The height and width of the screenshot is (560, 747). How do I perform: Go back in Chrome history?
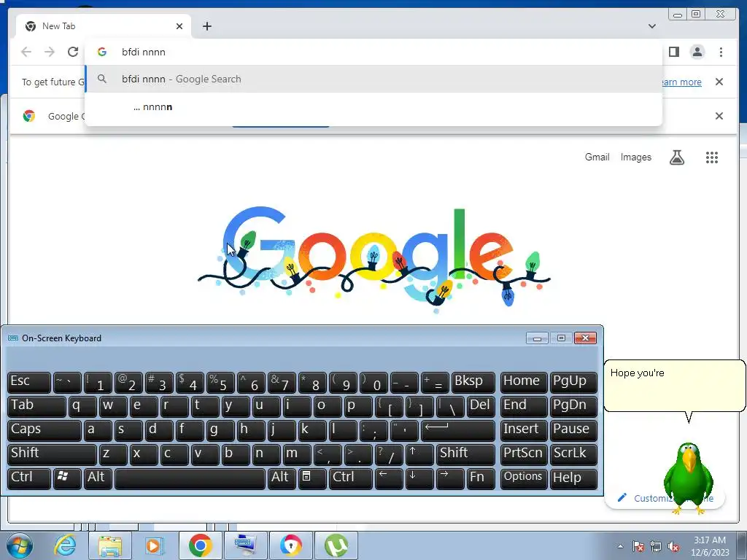pos(26,52)
